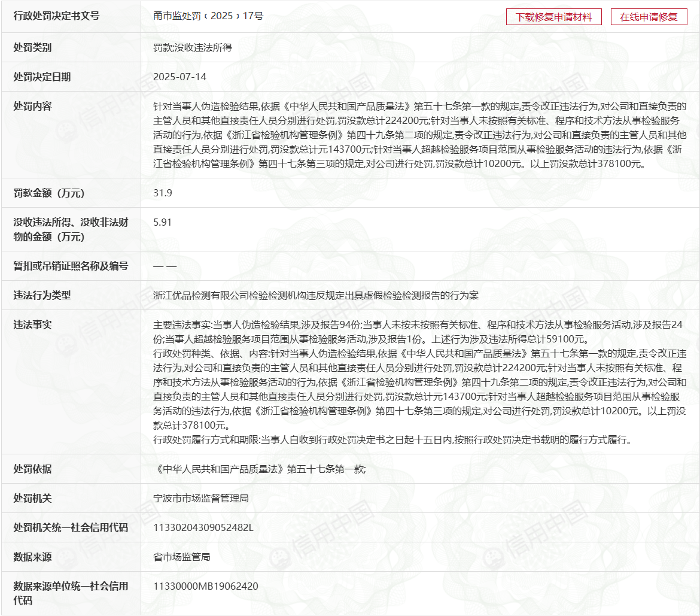Viewport: 700px width, 616px height.
Task: Select the document number 甬市监处罚〔2025〕17号
Action: (x=208, y=16)
